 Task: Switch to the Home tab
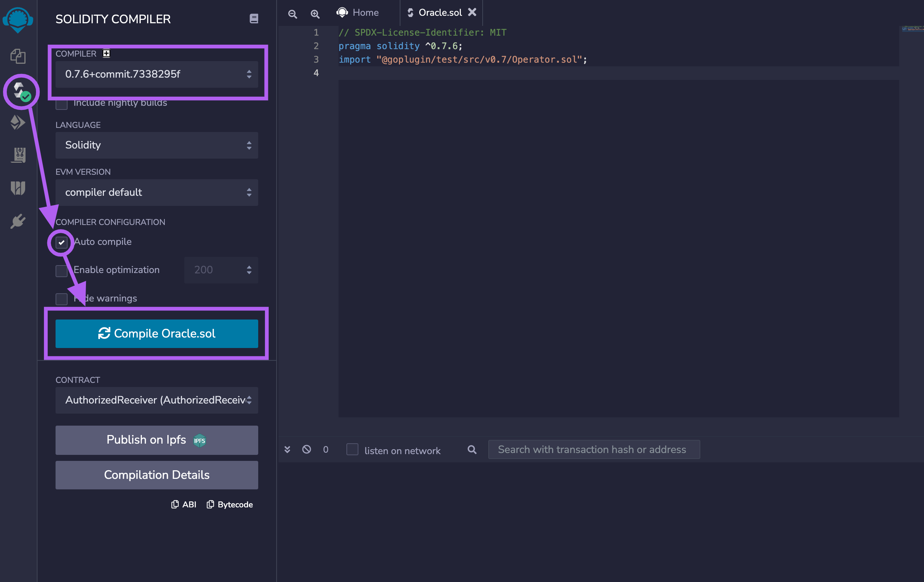click(358, 12)
